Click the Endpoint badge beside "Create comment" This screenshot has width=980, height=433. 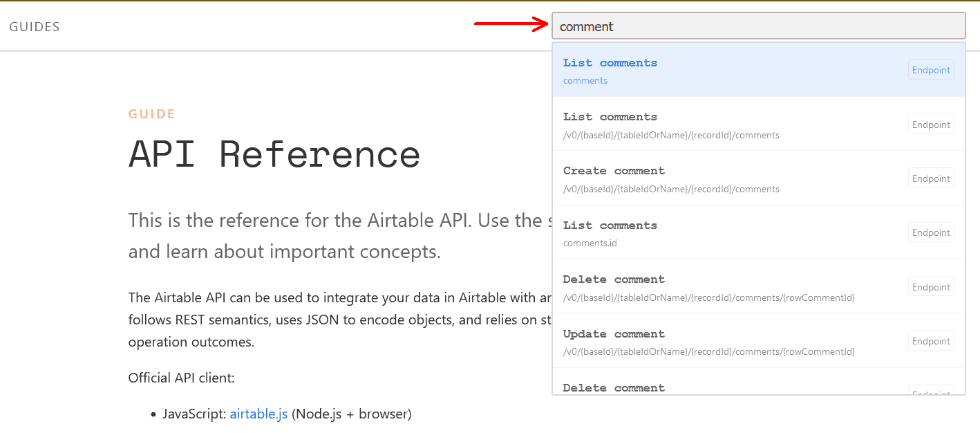[x=930, y=178]
